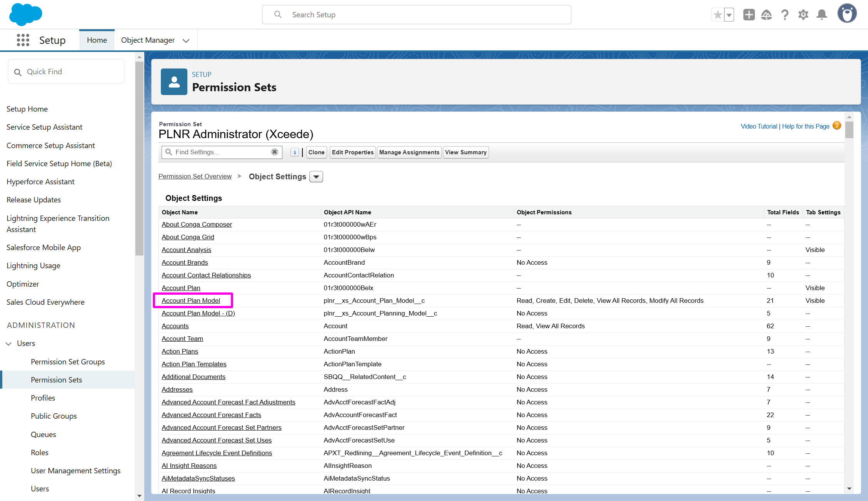This screenshot has width=868, height=501.
Task: Open the Setup gear icon
Action: (x=803, y=15)
